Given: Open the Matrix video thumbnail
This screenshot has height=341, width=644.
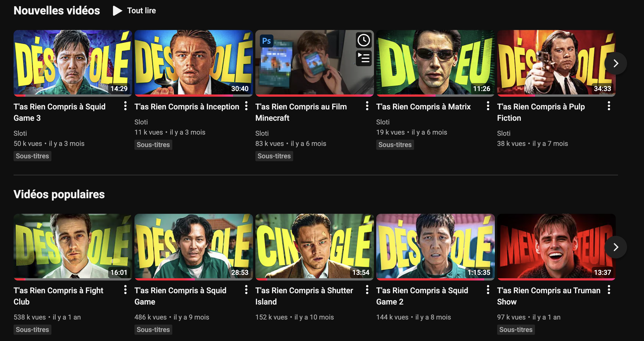Looking at the screenshot, I should pos(435,62).
